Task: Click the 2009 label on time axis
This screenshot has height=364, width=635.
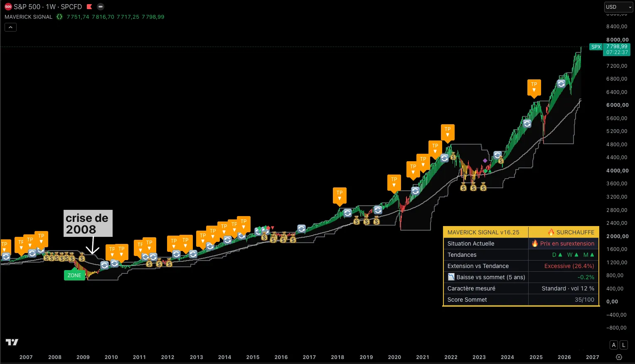Action: tap(83, 357)
